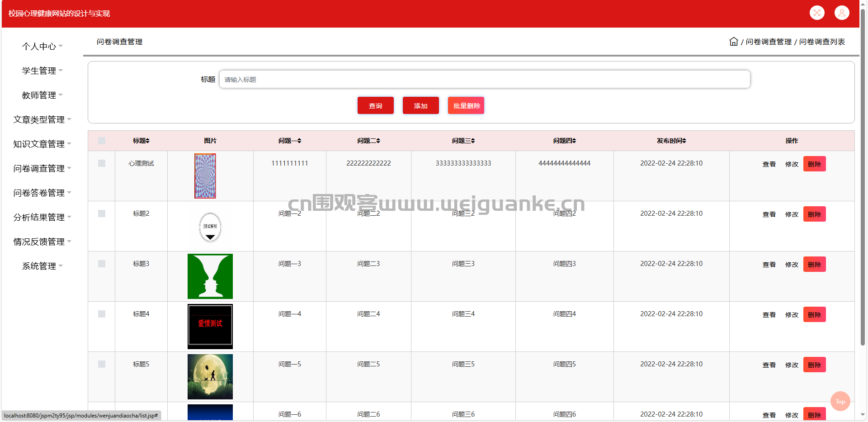Sort by 发布时间 column sort arrows
The width and height of the screenshot is (868, 422).
pyautogui.click(x=684, y=141)
